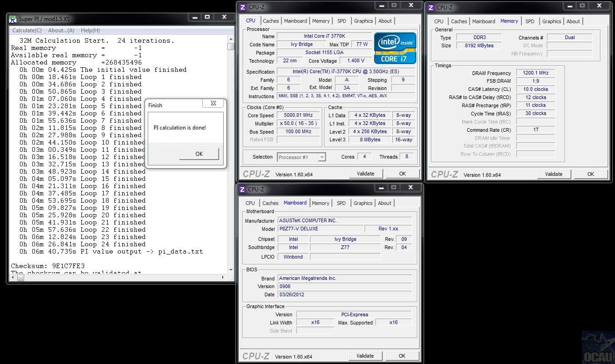Screen dimensions: 615x364
Task: Click OK in the Memory window
Action: point(590,174)
